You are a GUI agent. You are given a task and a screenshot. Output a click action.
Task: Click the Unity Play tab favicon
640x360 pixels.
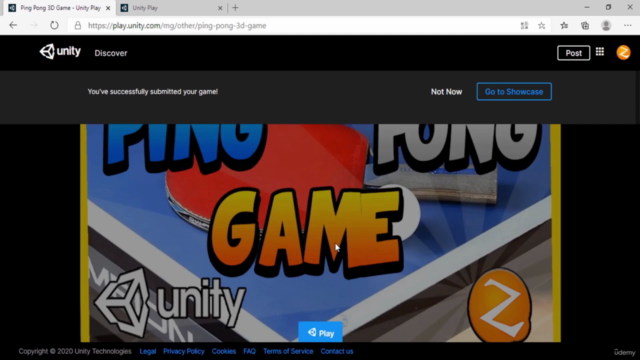(124, 8)
